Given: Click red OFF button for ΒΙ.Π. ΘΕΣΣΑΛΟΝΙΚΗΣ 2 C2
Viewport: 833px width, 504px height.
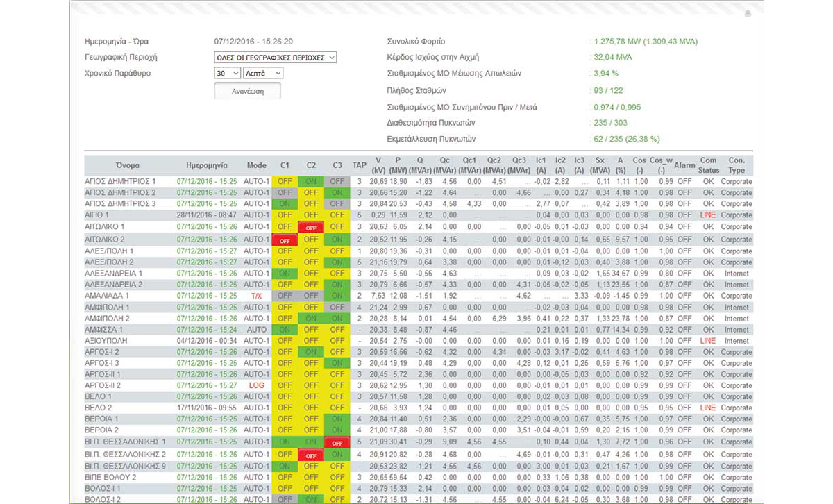Looking at the screenshot, I should coord(311,455).
